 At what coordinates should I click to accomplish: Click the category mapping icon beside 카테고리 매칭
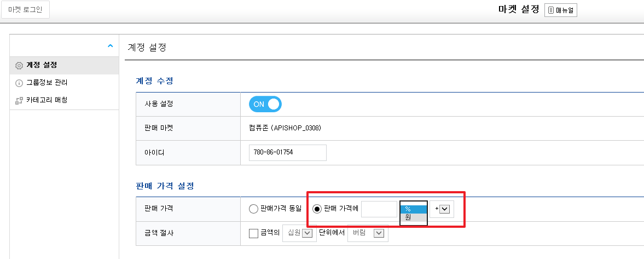click(x=19, y=100)
